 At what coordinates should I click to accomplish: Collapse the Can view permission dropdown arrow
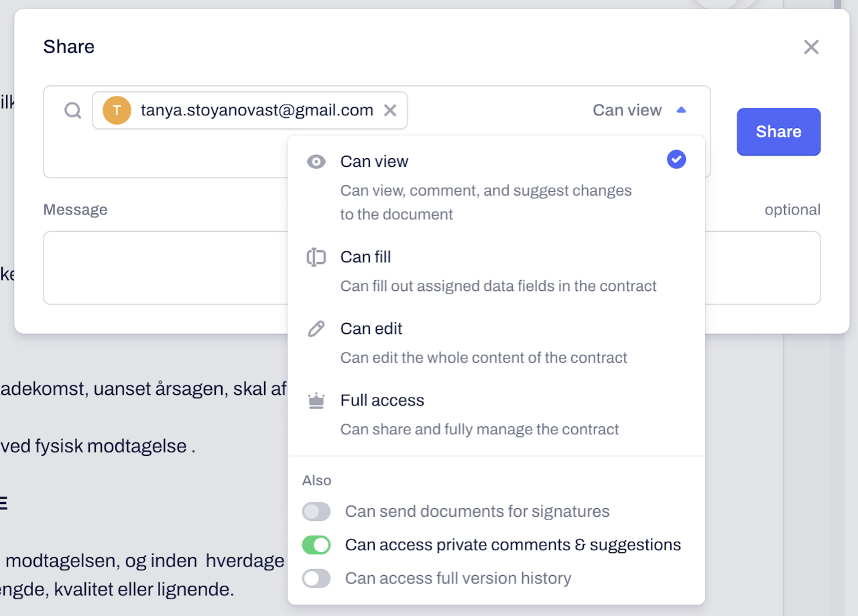pyautogui.click(x=681, y=110)
